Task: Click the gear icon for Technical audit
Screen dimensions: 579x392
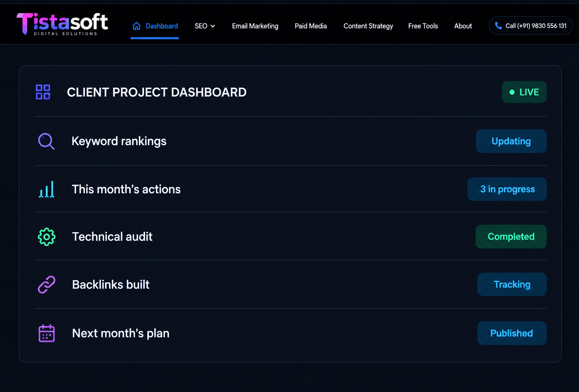Action: point(47,237)
